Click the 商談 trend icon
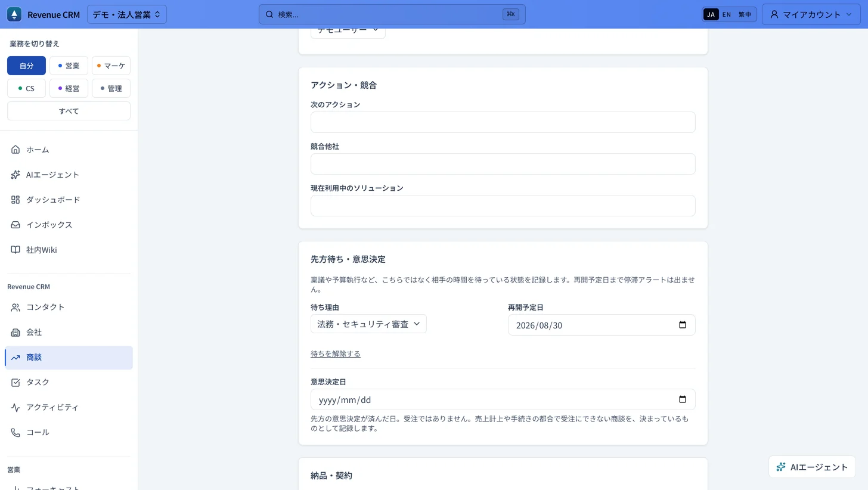 (x=15, y=357)
